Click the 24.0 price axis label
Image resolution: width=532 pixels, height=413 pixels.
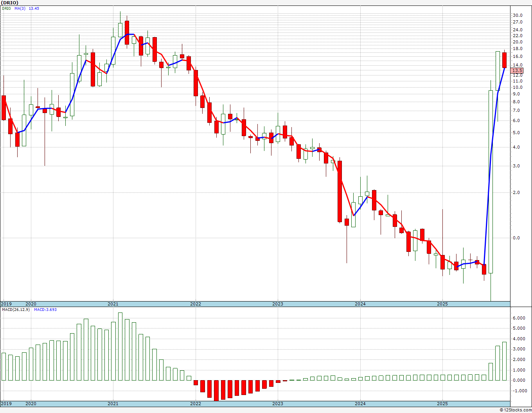[x=518, y=30]
